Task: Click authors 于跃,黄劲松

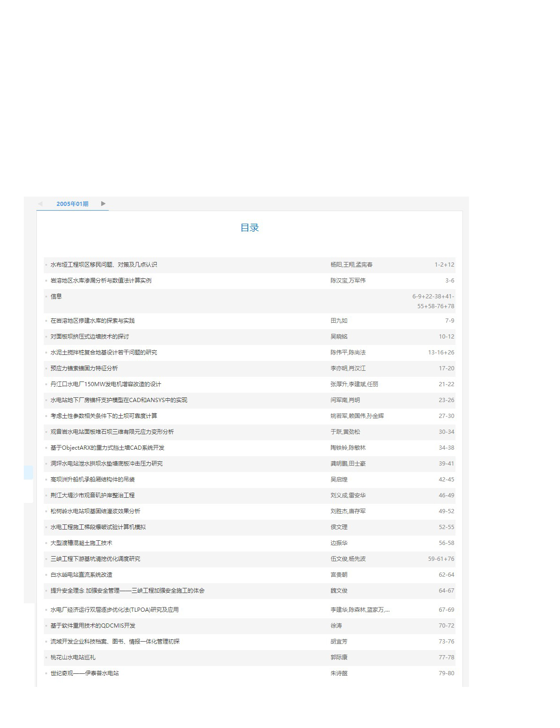Action: (x=345, y=432)
